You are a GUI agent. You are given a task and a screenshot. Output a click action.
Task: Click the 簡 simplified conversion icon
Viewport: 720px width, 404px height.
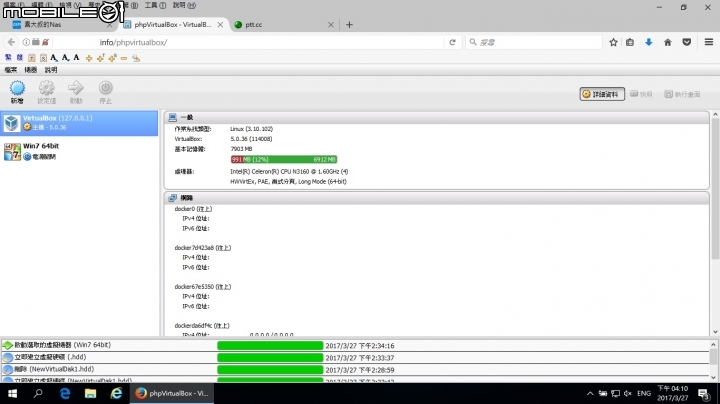pos(19,58)
